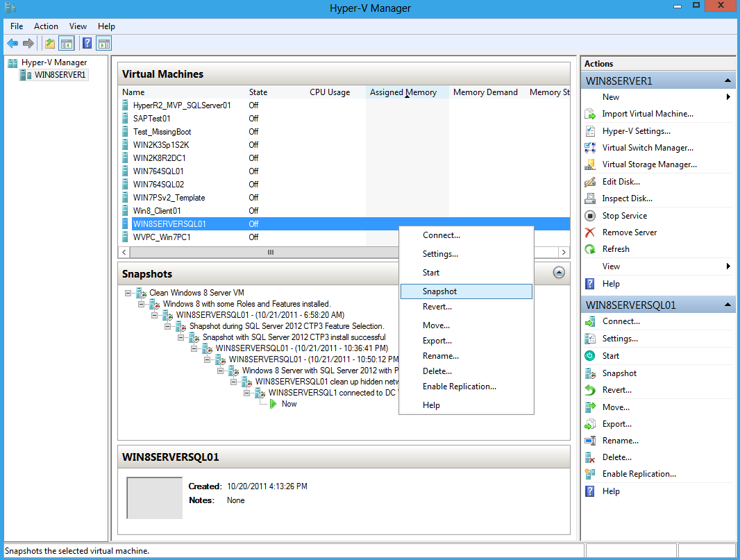The image size is (740, 560).
Task: Click the Show/Hide Console Tree toolbar icon
Action: 67,44
